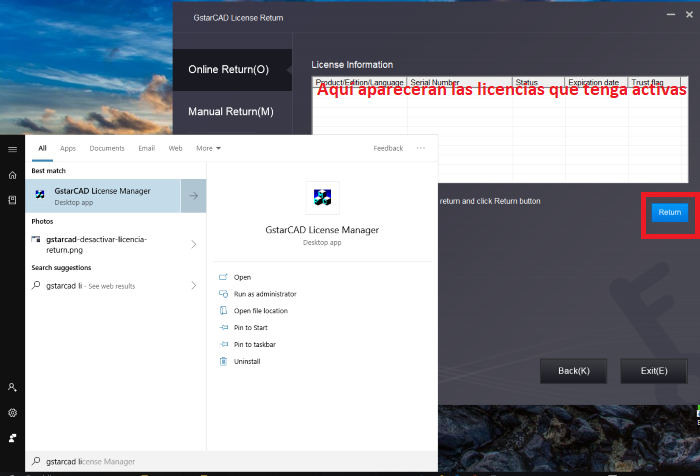Switch to the Web search filter tab
The height and width of the screenshot is (476, 700).
tap(175, 148)
